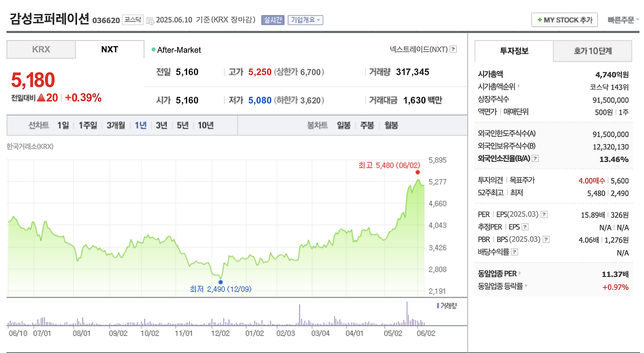Click the help icon beside EPS(2025.03)

[543, 214]
